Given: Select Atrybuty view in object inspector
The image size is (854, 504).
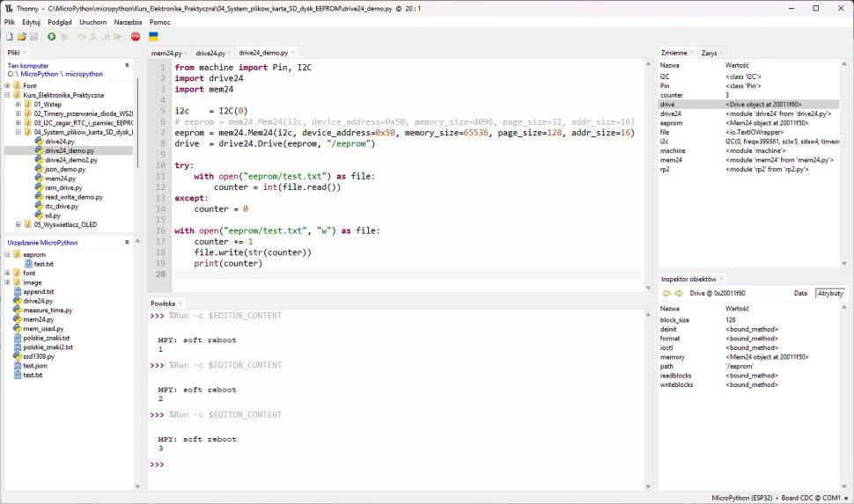Looking at the screenshot, I should pos(829,293).
